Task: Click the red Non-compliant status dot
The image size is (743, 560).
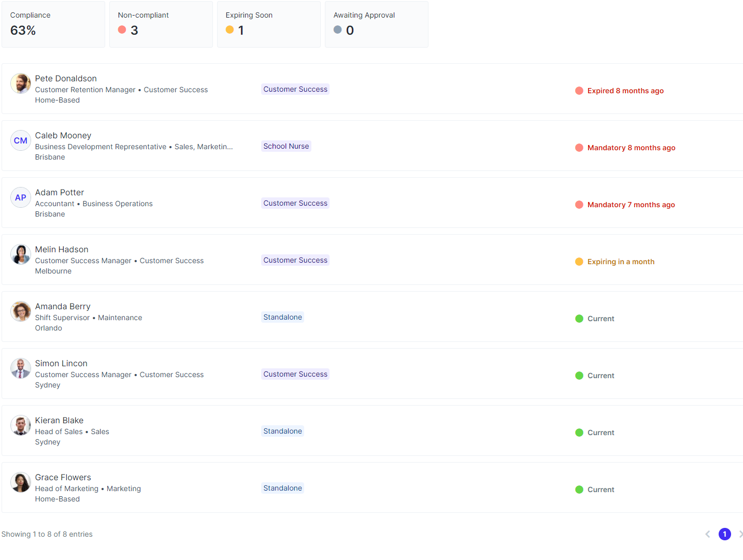Action: [x=122, y=30]
